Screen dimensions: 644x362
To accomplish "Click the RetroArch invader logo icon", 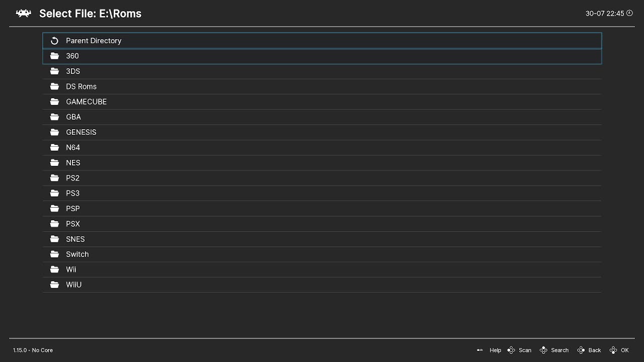I will 24,14.
